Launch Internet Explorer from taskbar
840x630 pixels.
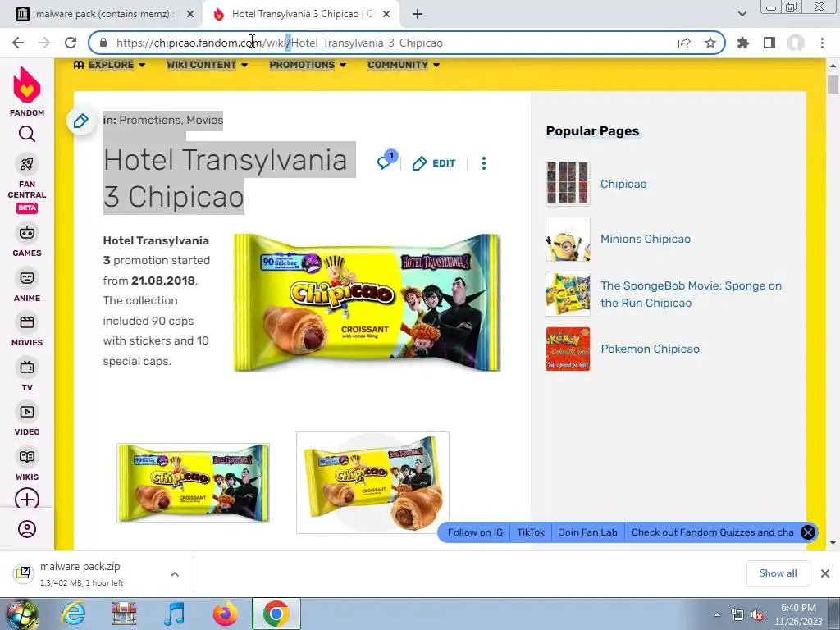pos(73,614)
